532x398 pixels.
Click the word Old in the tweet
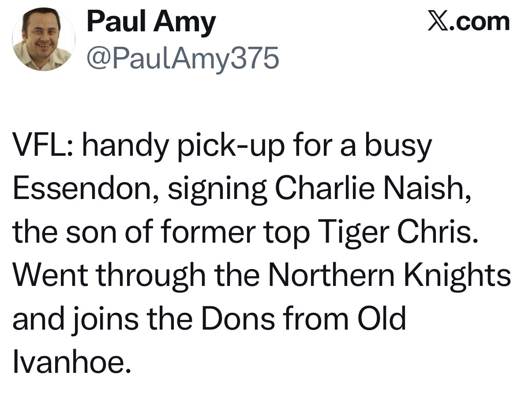(x=381, y=319)
